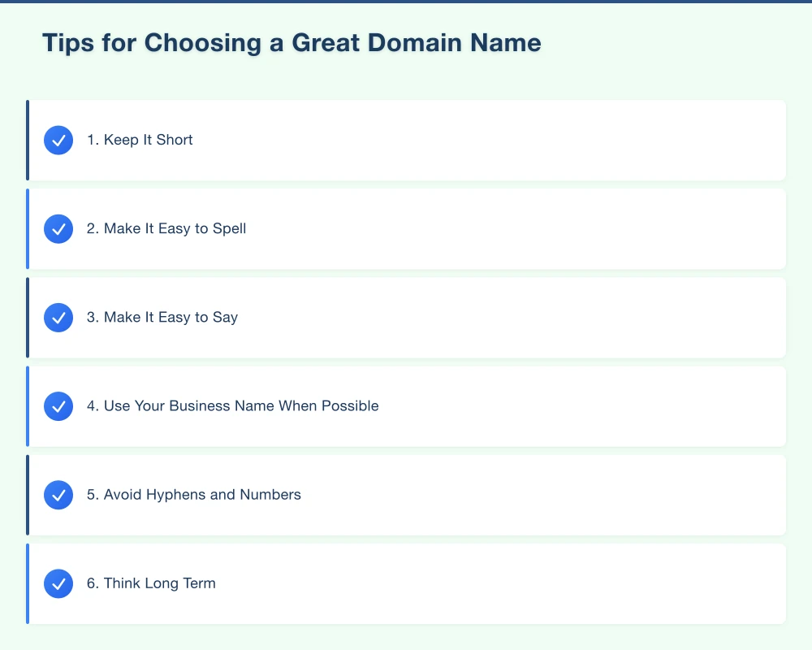Toggle the check on "Make It Easy to Spell"
Viewport: 812px width, 650px height.
pos(58,228)
